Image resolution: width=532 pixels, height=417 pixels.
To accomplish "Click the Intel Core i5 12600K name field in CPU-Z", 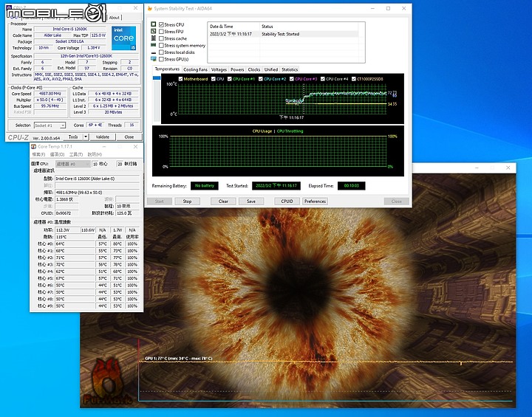I will click(x=70, y=30).
